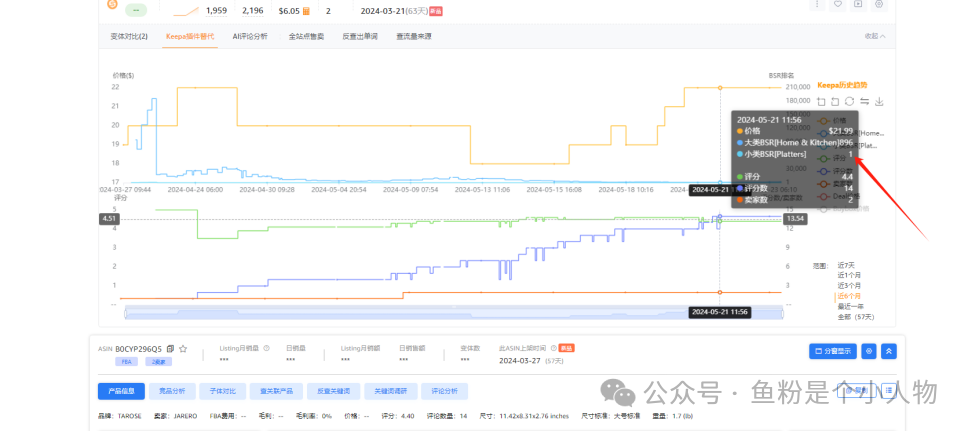The width and height of the screenshot is (968, 431).
Task: Toggle Deal价格 series in chart legend
Action: [836, 196]
